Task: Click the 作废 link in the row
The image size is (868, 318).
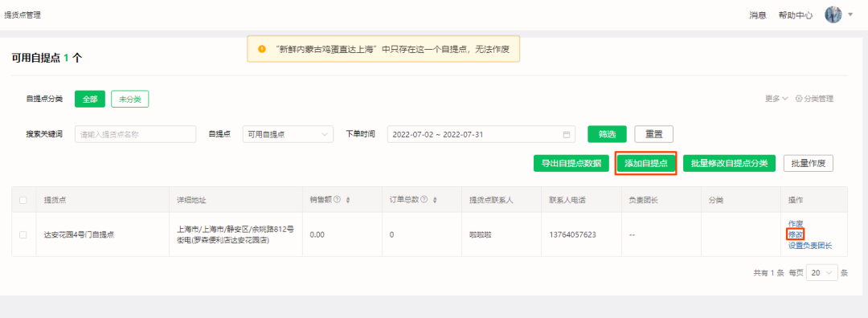Action: pos(796,223)
